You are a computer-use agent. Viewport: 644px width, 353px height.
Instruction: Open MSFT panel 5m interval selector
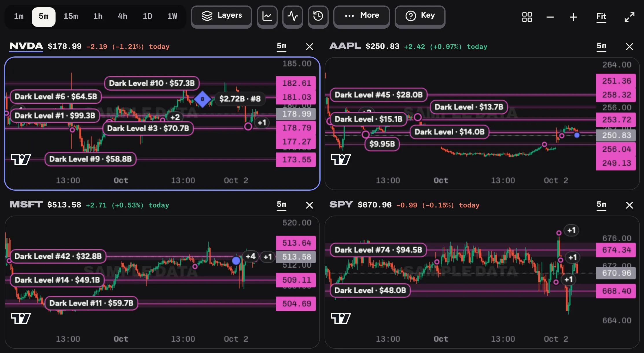tap(281, 205)
